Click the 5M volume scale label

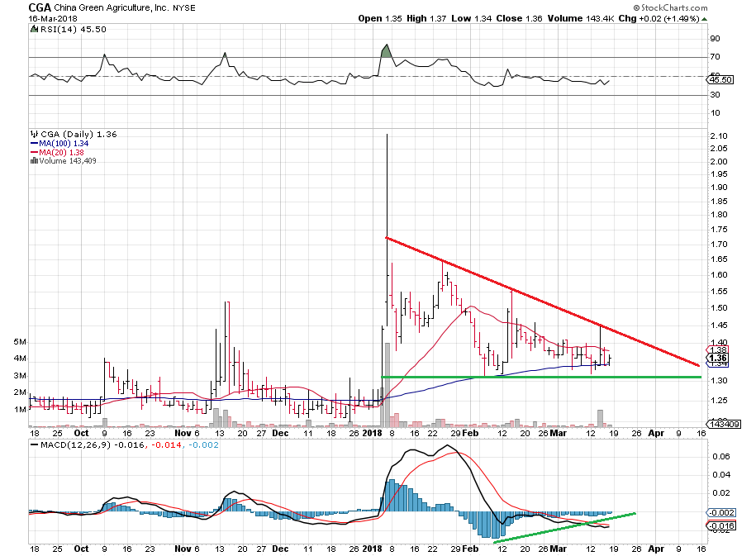tap(20, 342)
